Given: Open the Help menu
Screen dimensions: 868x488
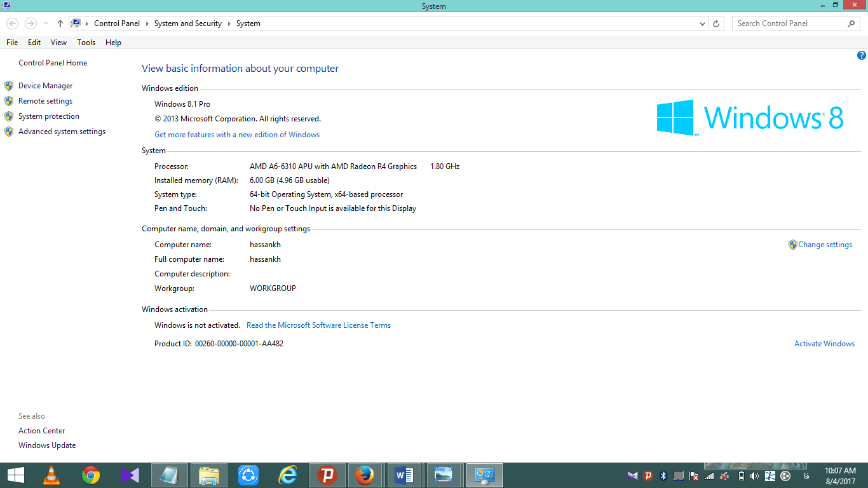Looking at the screenshot, I should point(113,43).
